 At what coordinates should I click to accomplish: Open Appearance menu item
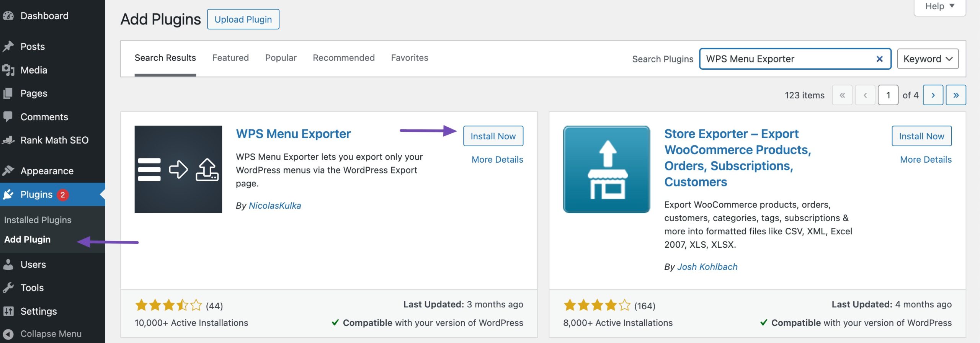(x=52, y=171)
